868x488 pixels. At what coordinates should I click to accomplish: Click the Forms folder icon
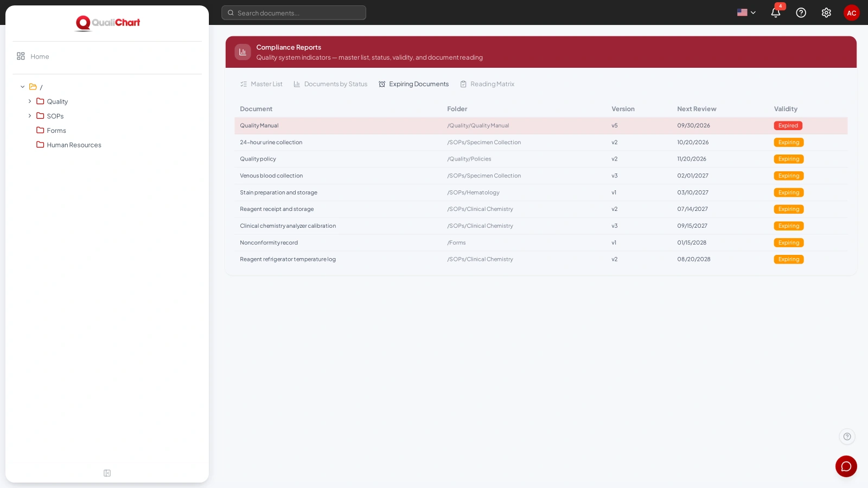40,130
